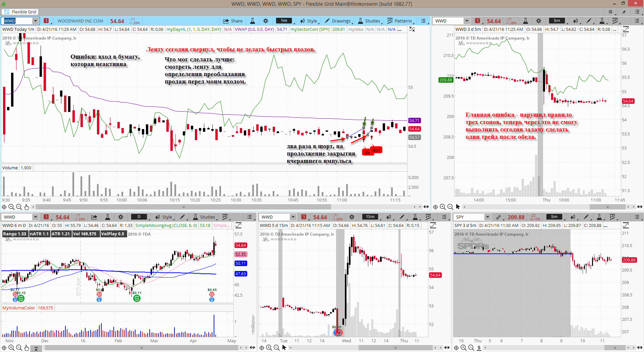Click the myDayHL study label in 1m chart

tap(194, 29)
